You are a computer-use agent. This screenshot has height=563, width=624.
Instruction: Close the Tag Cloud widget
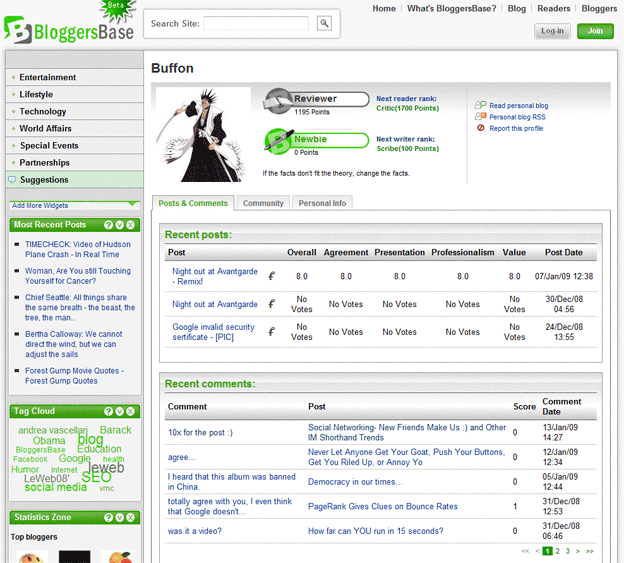[130, 411]
